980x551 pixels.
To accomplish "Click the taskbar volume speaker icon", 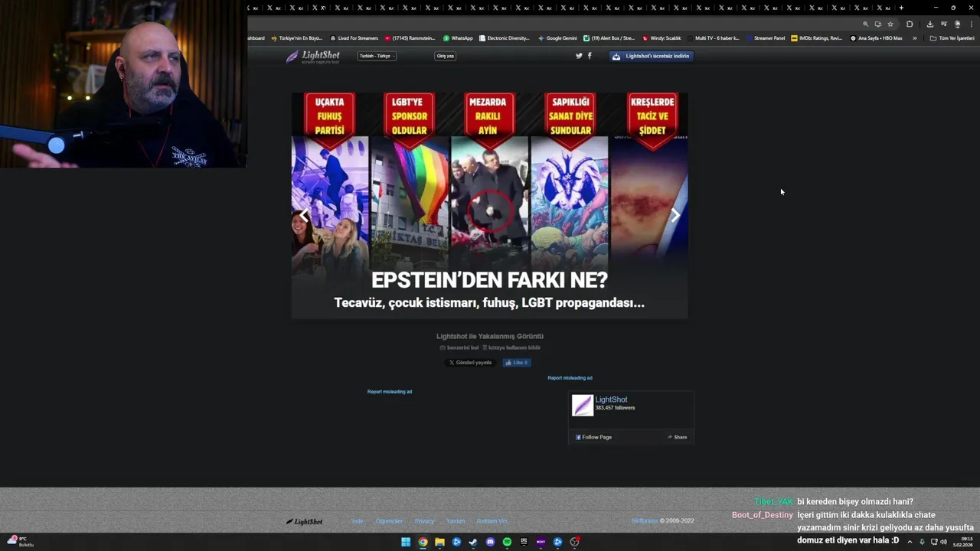I will point(943,542).
